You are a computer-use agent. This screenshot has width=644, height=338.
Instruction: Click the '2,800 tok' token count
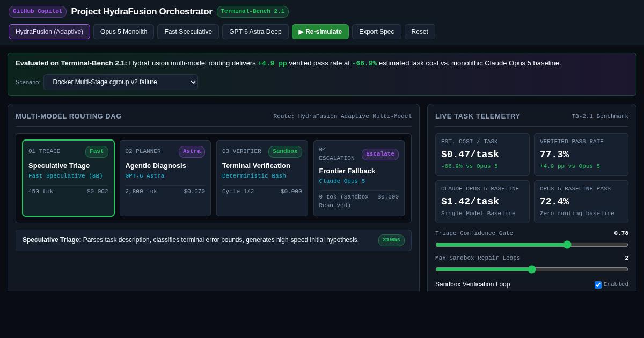click(141, 192)
